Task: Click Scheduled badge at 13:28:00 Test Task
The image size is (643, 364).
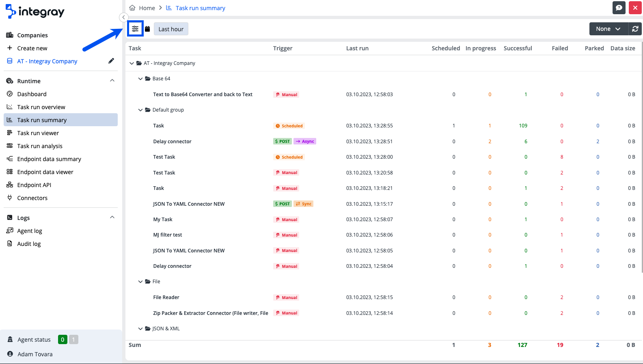Action: click(x=289, y=157)
